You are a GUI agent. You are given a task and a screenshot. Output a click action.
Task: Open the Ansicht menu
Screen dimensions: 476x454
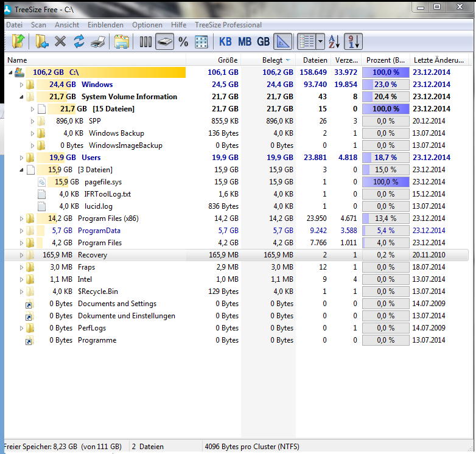[x=67, y=25]
